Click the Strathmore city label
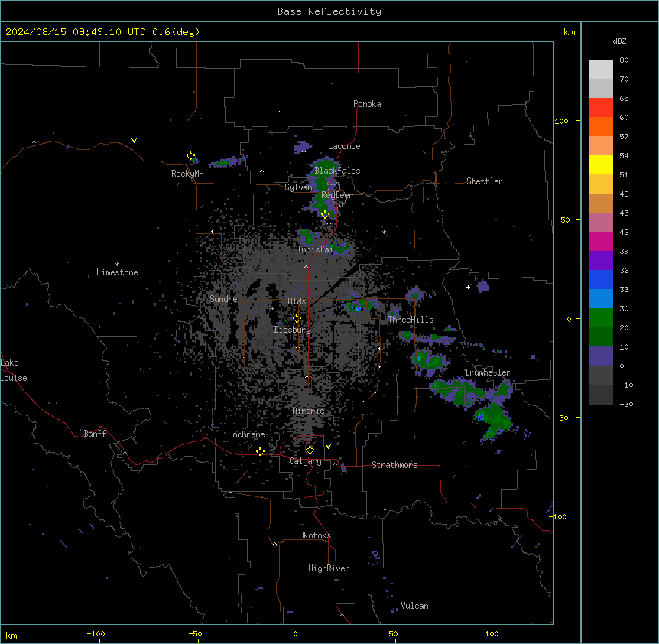Viewport: 659px width, 644px height. click(x=394, y=465)
